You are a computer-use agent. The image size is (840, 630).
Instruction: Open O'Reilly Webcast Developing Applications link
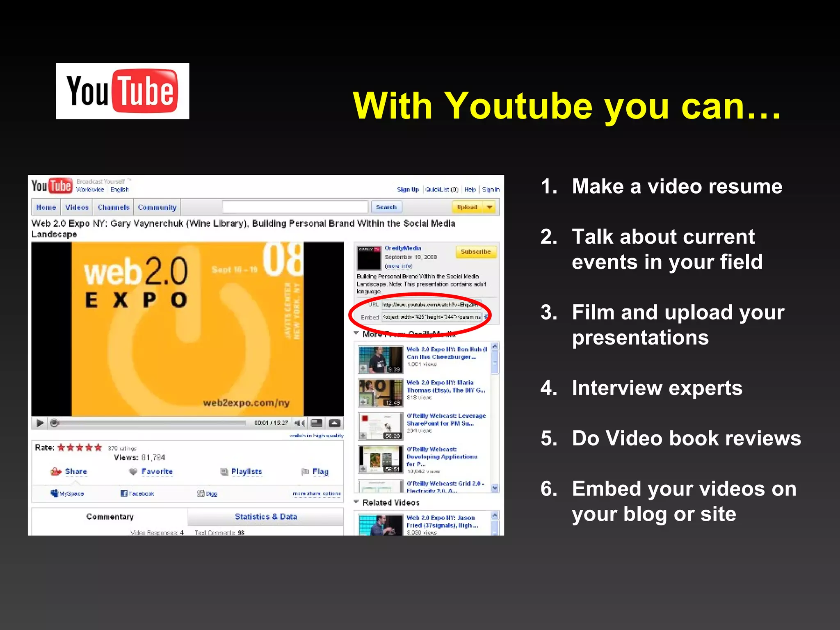coord(442,457)
